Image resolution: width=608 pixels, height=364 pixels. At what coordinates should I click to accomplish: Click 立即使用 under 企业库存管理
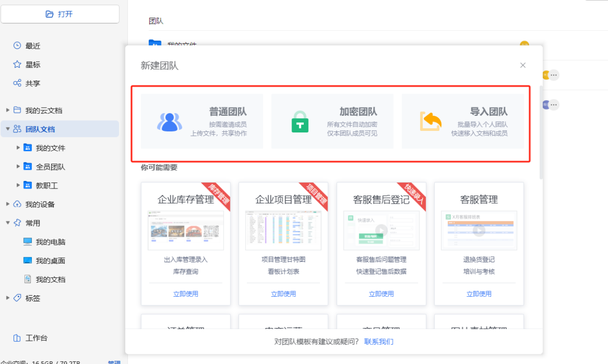point(186,294)
